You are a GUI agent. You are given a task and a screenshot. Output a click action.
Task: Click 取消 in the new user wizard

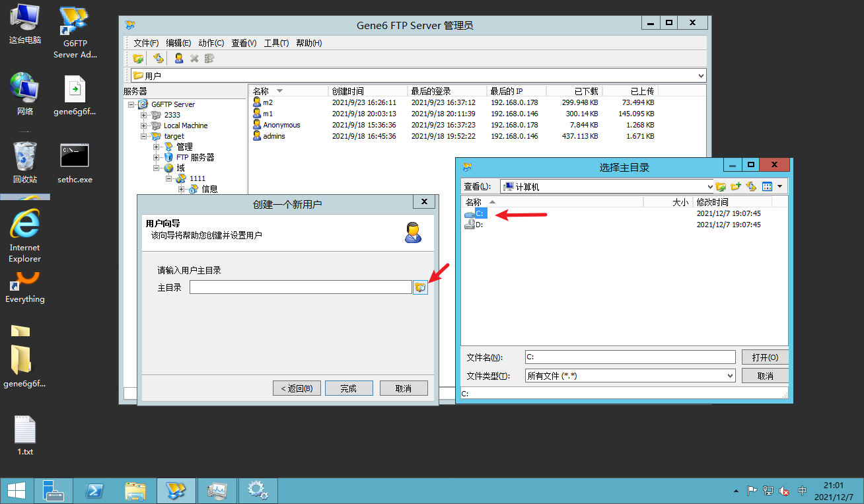404,388
